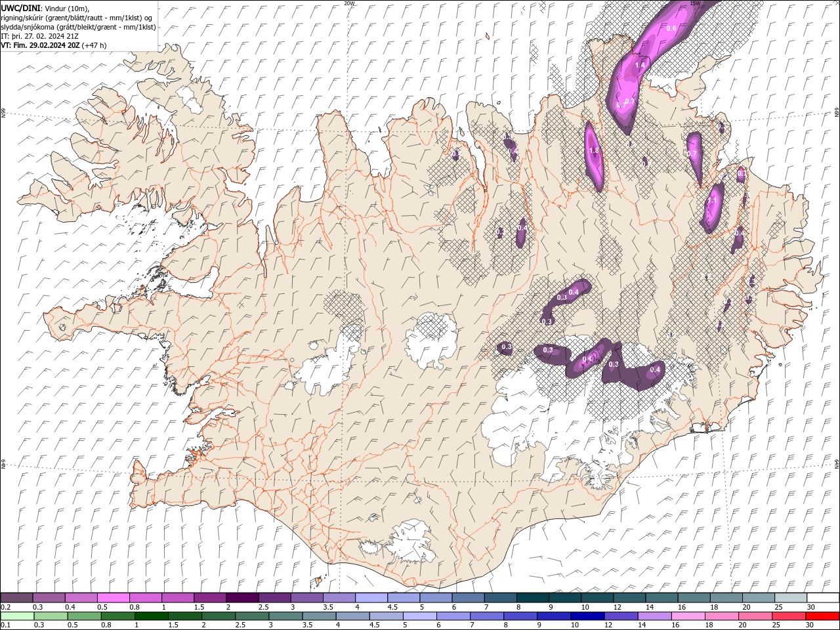Select the 'slydda/snjókoma (grátt/bleikt/grænt' legend line
The height and width of the screenshot is (630, 840).
pyautogui.click(x=79, y=27)
